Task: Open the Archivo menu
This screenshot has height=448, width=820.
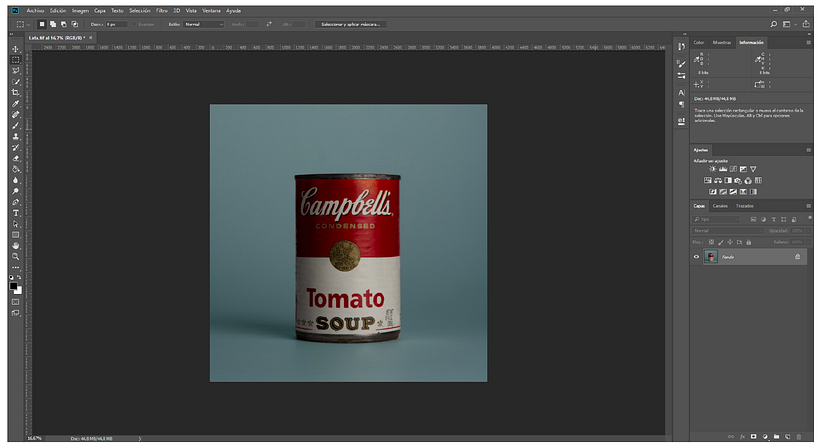Action: 36,10
